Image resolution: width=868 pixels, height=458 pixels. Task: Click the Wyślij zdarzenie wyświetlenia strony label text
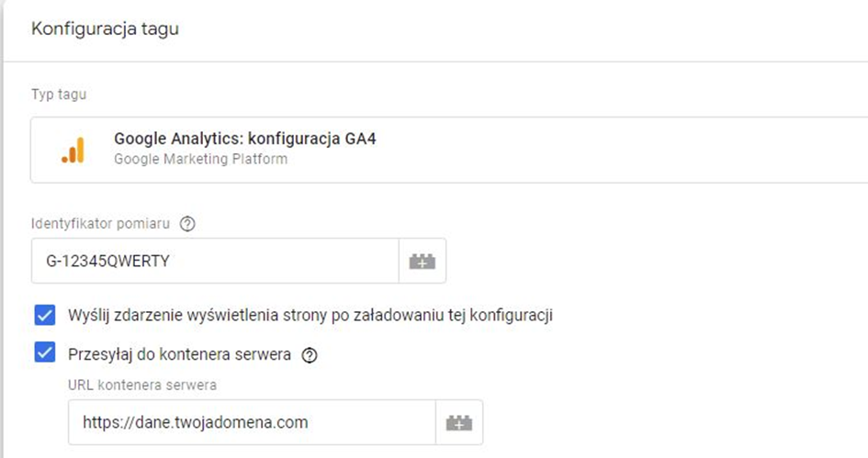(x=310, y=316)
